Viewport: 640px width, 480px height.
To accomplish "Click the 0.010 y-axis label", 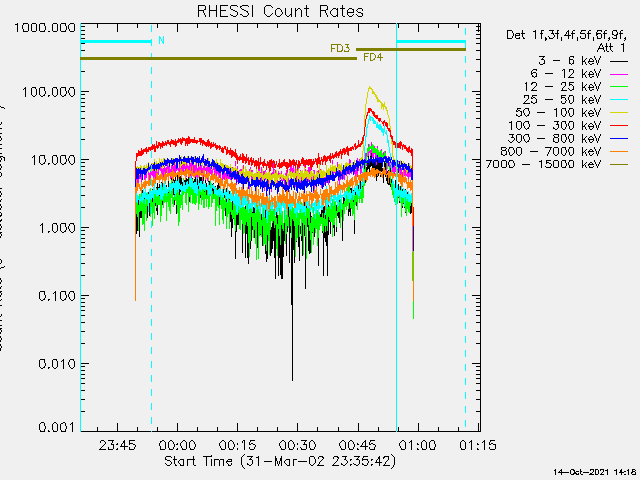I will pos(57,364).
